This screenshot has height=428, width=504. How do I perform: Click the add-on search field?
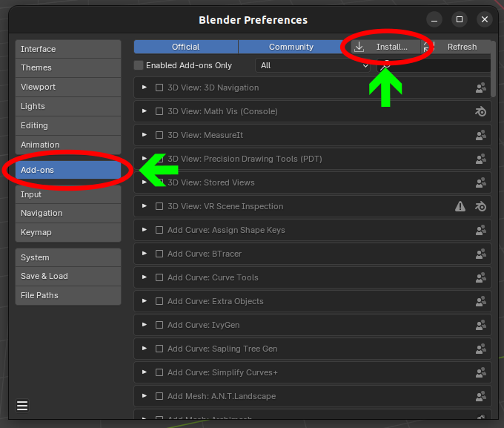434,65
